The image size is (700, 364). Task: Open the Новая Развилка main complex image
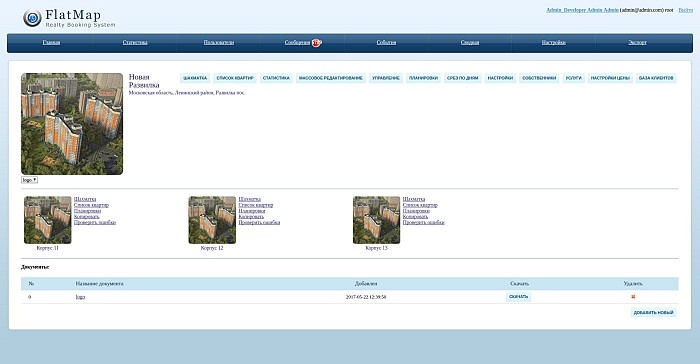72,124
